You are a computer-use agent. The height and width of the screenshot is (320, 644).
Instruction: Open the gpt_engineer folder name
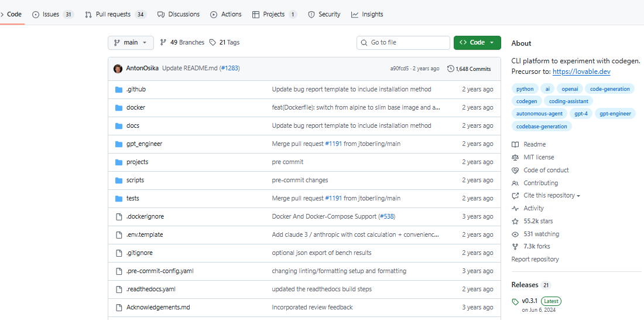click(144, 144)
